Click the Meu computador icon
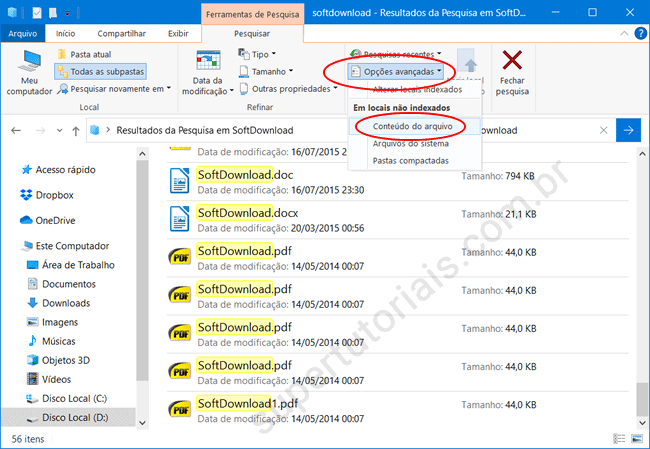This screenshot has width=650, height=449. pos(29,64)
